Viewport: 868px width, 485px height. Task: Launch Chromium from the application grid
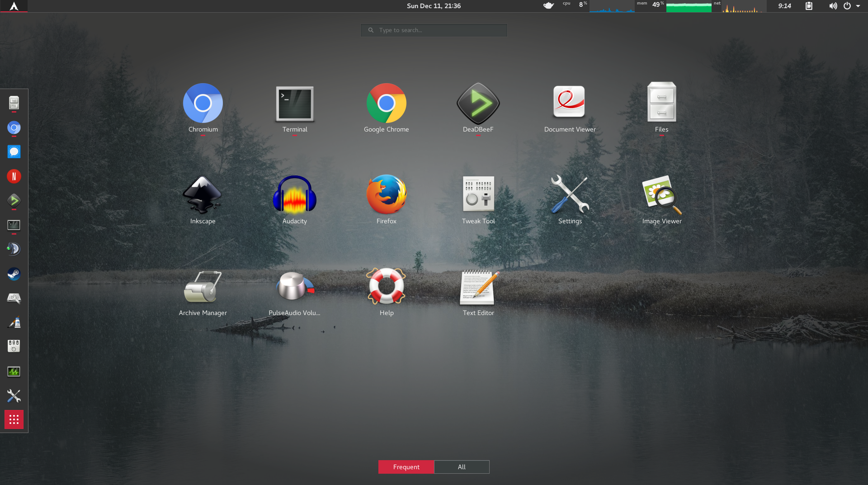tap(203, 108)
